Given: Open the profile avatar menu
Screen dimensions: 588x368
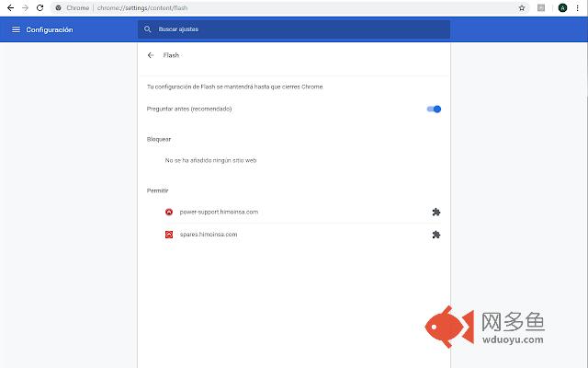Looking at the screenshot, I should click(562, 8).
